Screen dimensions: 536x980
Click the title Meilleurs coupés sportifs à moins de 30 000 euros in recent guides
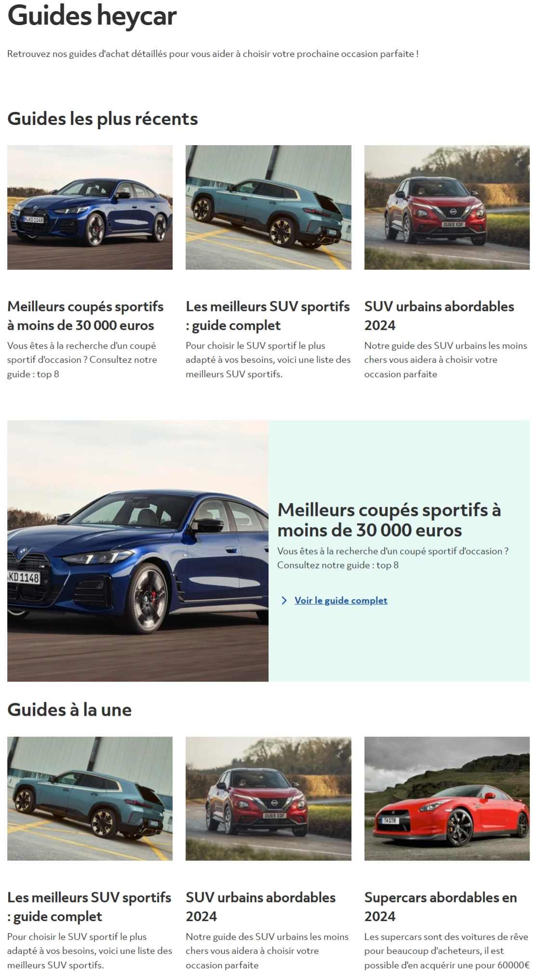coord(85,316)
